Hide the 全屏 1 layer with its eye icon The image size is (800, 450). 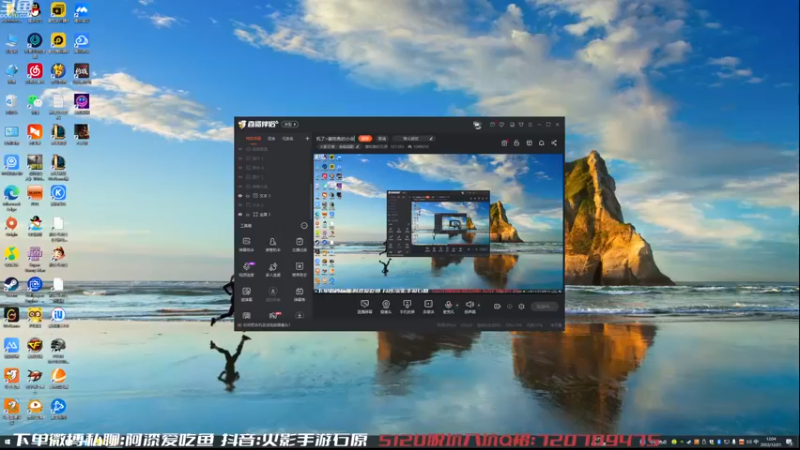240,214
